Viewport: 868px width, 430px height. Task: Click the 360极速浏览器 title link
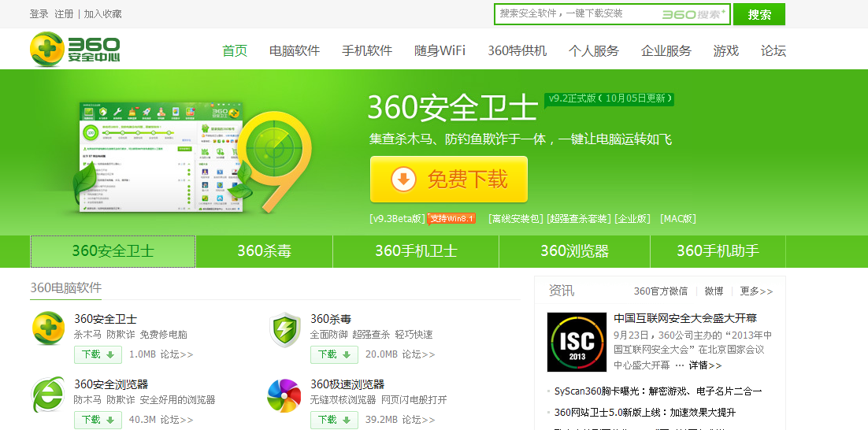(347, 384)
